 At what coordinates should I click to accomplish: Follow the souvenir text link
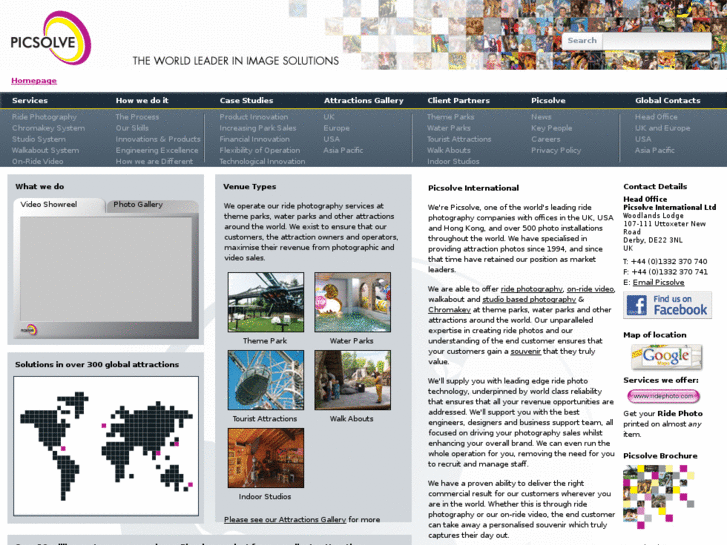(x=525, y=352)
